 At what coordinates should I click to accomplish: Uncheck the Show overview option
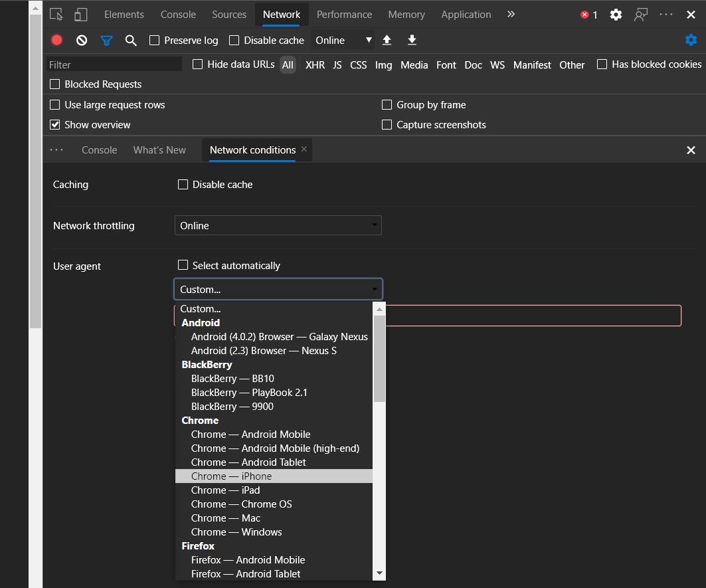pos(55,125)
